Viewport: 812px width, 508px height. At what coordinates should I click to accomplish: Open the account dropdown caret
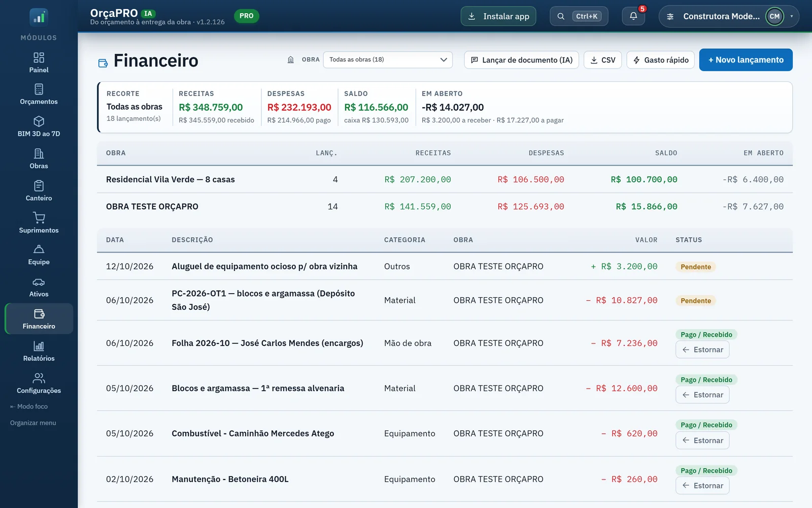click(x=791, y=16)
